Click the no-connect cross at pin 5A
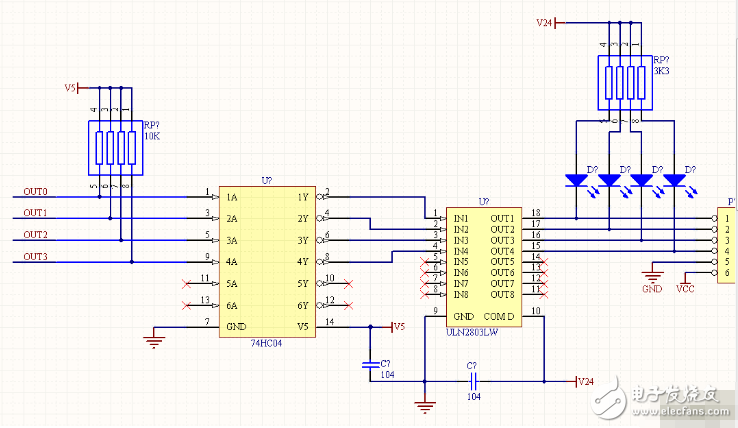 coord(185,283)
